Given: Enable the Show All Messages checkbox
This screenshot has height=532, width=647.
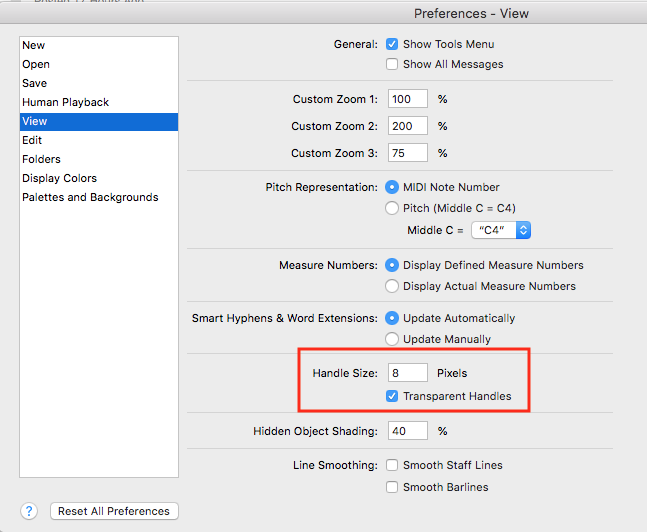Looking at the screenshot, I should 393,64.
